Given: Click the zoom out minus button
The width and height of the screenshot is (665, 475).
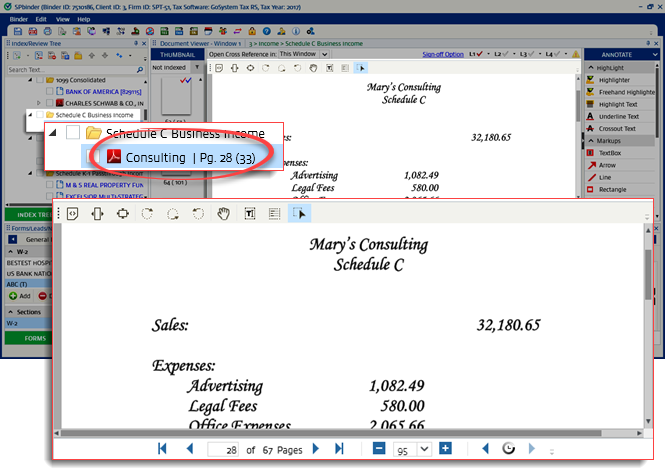Looking at the screenshot, I should click(x=379, y=449).
